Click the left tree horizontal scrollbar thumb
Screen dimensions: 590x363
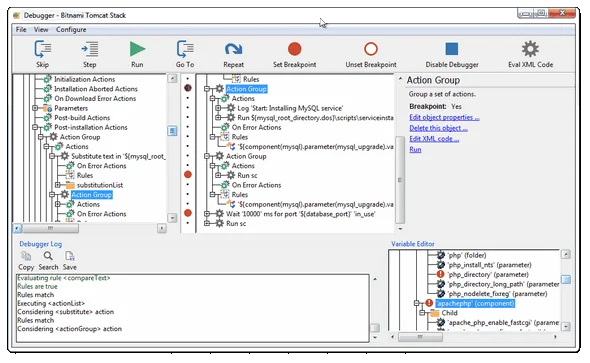(50, 228)
